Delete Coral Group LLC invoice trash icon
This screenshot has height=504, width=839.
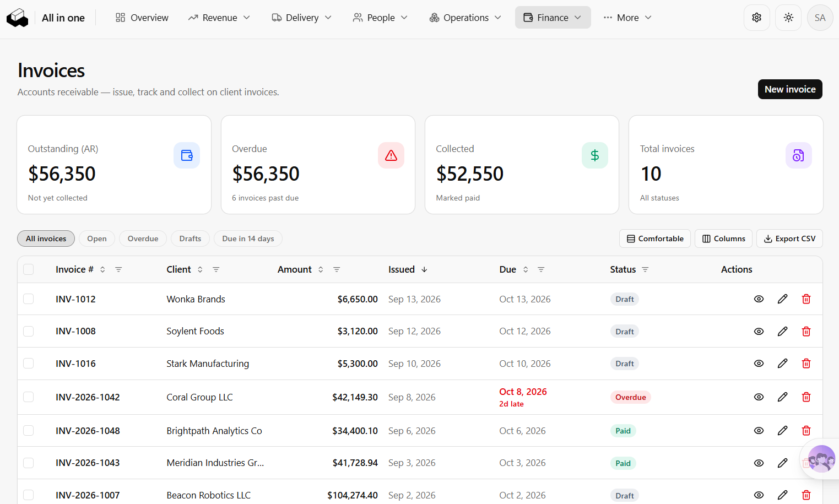coord(806,397)
